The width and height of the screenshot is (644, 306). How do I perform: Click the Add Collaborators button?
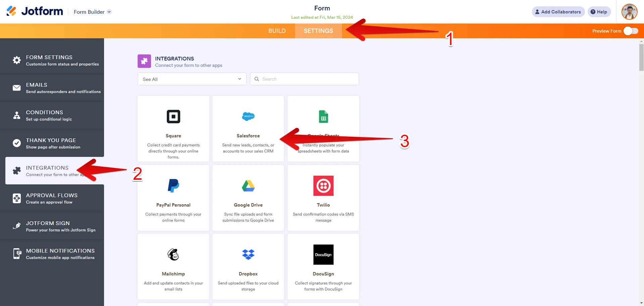pos(558,12)
